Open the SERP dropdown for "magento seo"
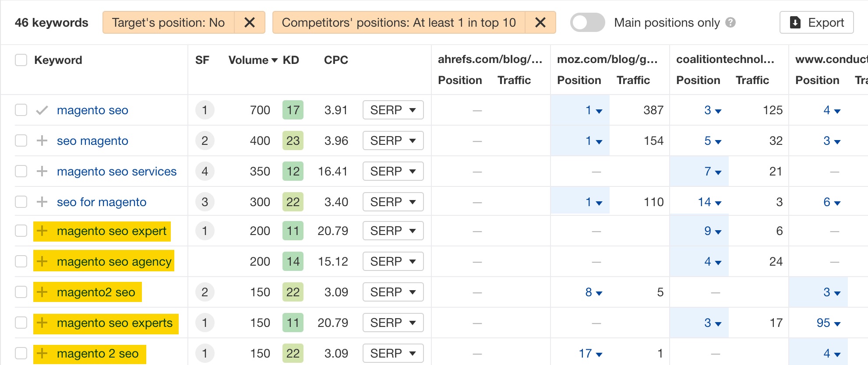This screenshot has width=868, height=365. (x=392, y=110)
